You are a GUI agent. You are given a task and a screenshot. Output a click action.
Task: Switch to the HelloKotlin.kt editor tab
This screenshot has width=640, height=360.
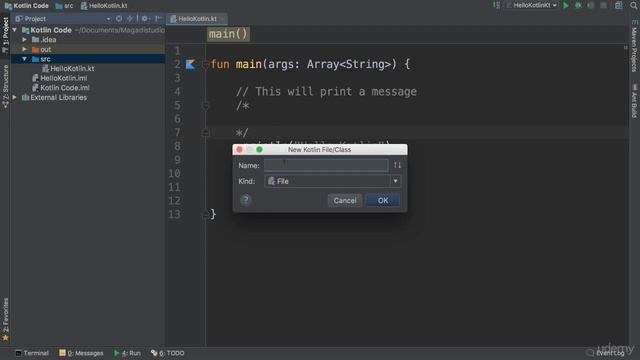(x=198, y=19)
